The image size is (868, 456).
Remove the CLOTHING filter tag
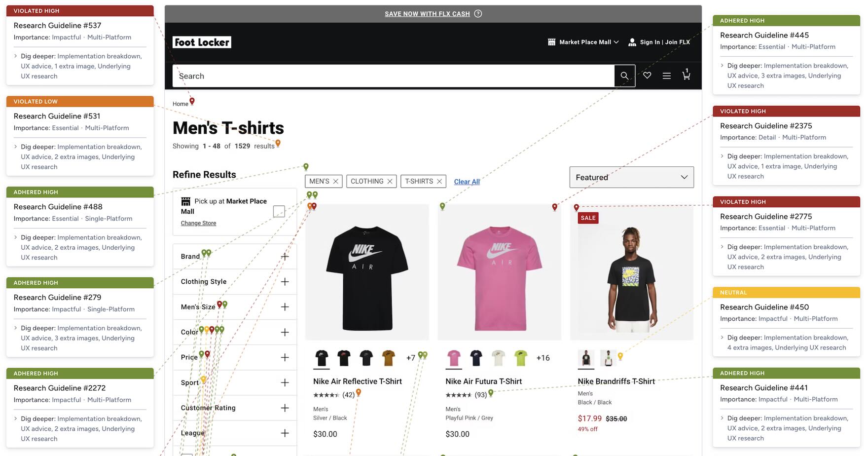pos(390,182)
